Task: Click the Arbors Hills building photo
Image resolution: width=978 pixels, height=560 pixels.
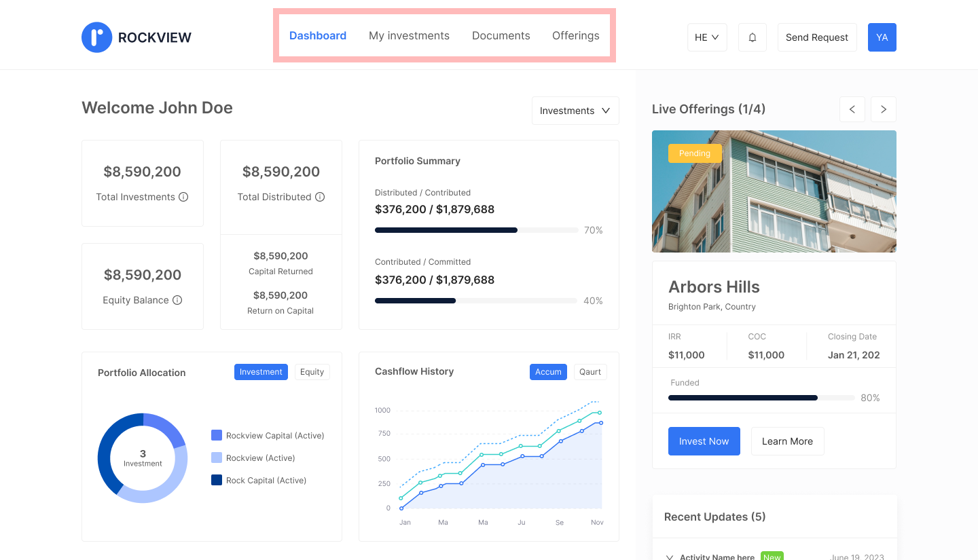Action: tap(774, 191)
